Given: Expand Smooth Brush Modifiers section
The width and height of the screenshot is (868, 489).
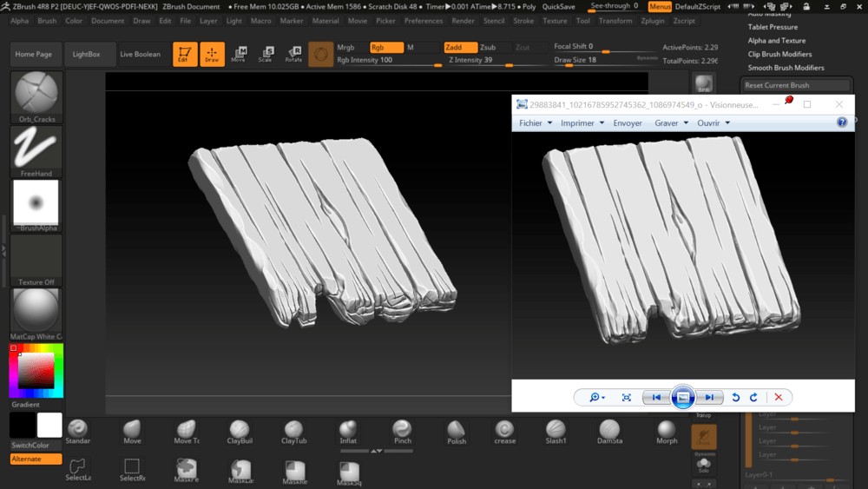Looking at the screenshot, I should pyautogui.click(x=786, y=68).
